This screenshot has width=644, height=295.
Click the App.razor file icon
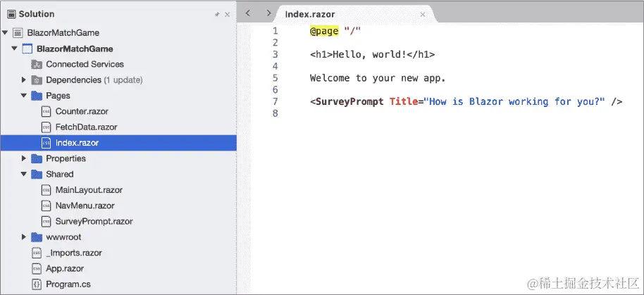click(x=37, y=269)
